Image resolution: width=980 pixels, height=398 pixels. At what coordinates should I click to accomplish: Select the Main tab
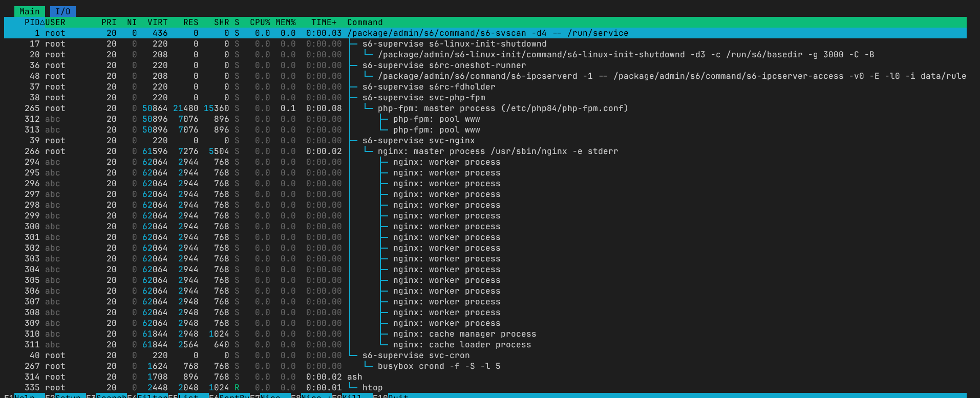29,11
